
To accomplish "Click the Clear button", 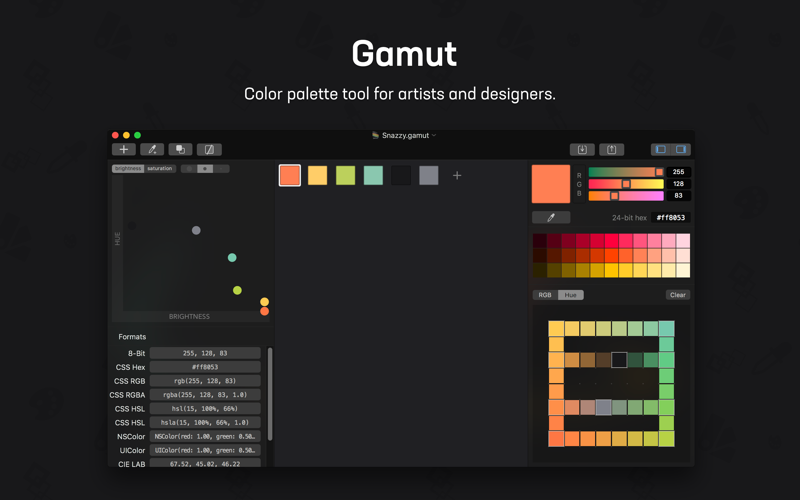I will [678, 295].
